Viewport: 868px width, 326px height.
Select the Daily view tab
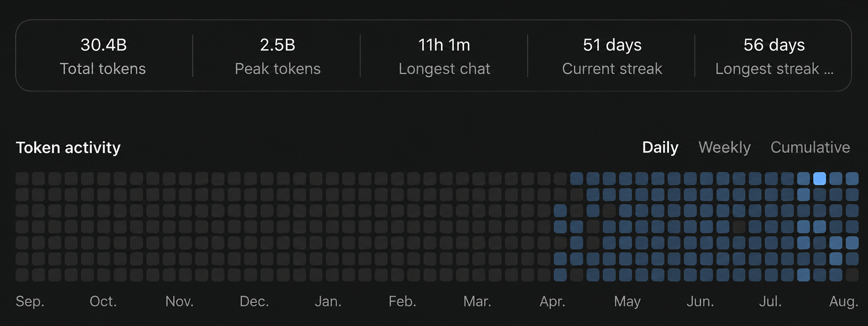(x=660, y=148)
